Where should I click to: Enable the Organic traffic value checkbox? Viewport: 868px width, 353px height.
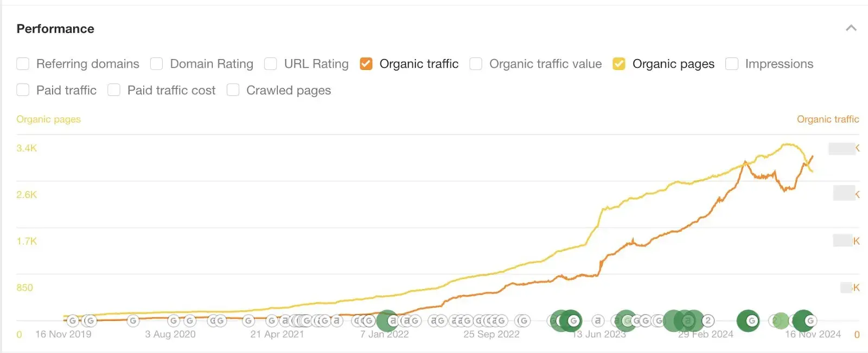(476, 64)
